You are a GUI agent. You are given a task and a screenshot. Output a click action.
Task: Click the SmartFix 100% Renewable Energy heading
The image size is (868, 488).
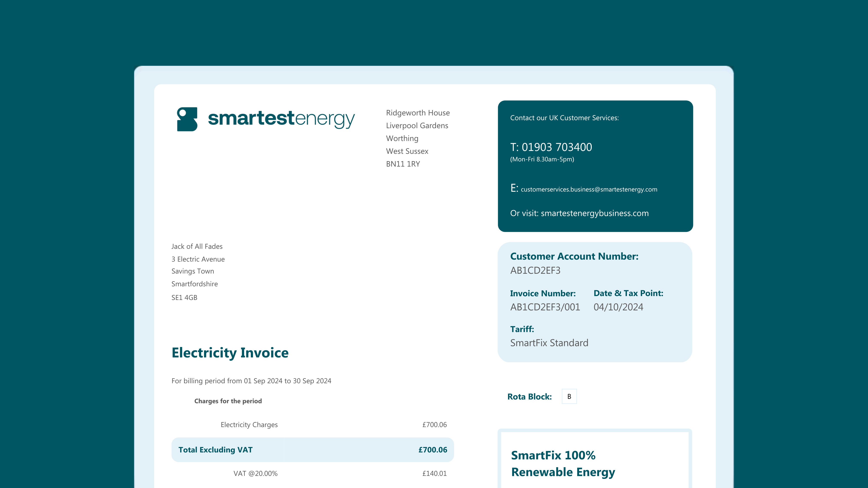[563, 464]
